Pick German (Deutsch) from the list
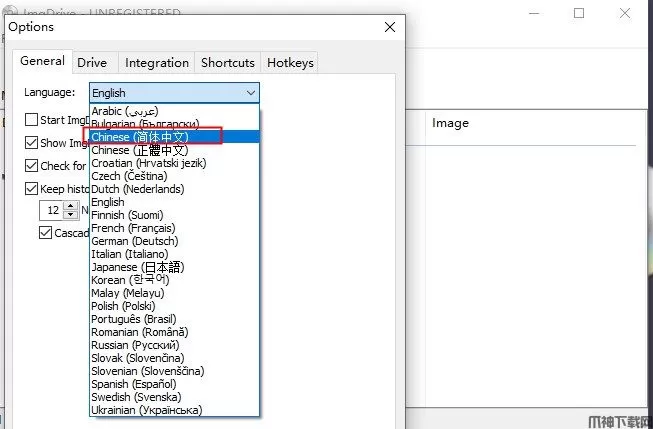653x429 pixels. (x=174, y=241)
